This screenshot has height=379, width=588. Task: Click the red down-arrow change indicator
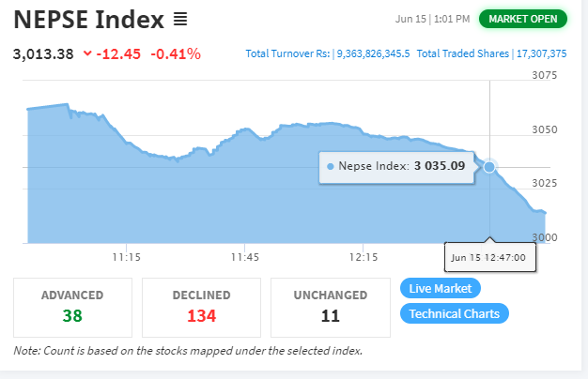pos(87,53)
